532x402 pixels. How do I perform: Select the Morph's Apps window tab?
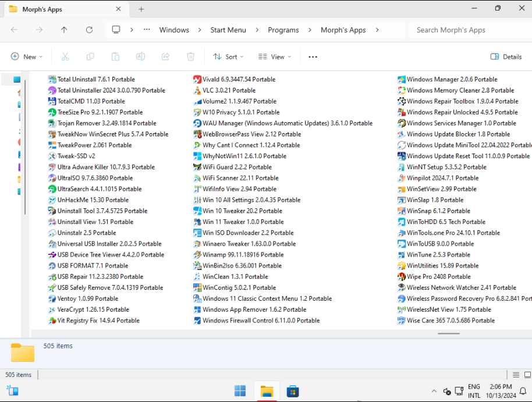66,9
